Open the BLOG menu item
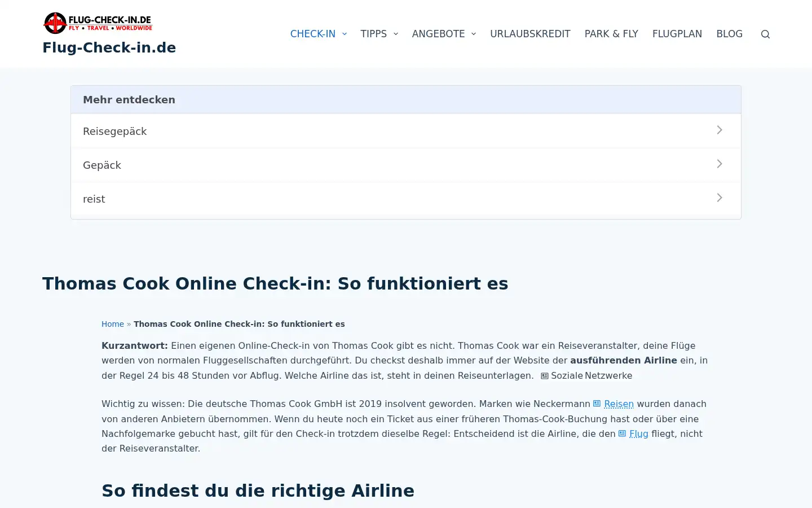 pyautogui.click(x=729, y=34)
